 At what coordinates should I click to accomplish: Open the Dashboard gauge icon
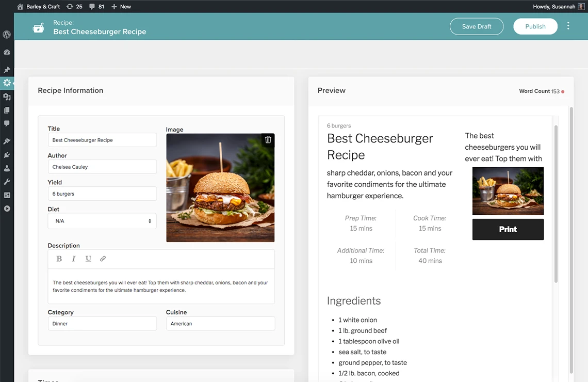click(7, 52)
